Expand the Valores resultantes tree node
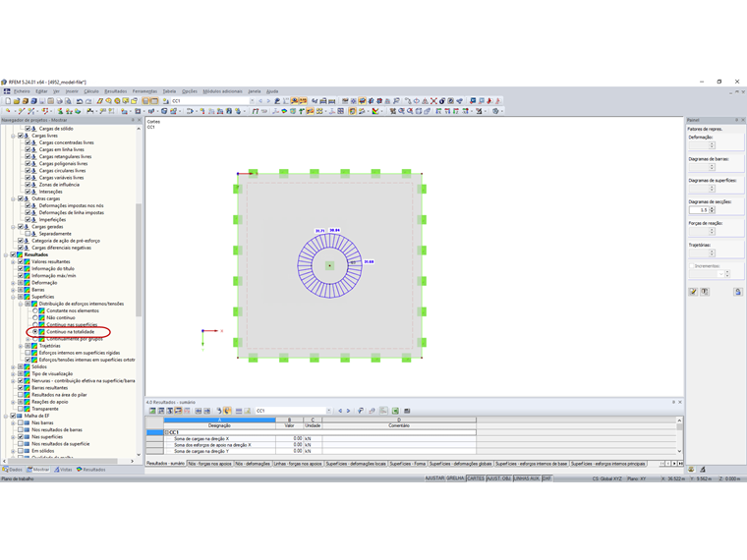The image size is (747, 560). [14, 262]
